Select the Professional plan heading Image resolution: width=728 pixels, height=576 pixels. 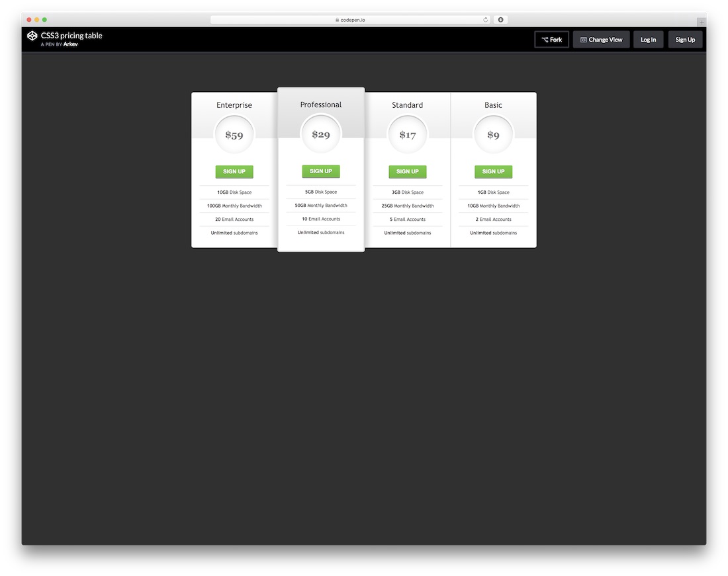coord(321,104)
